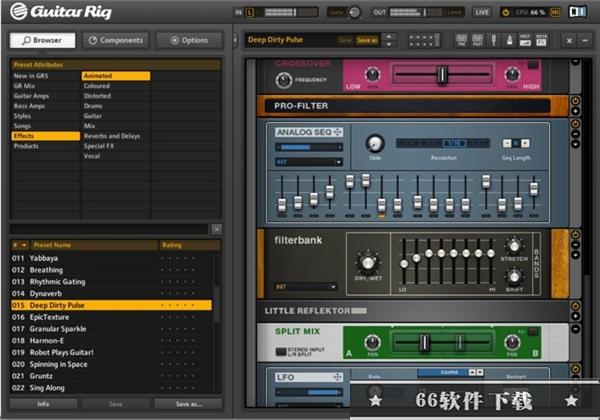Adjust the filterbank LO band slider
The image size is (600, 420).
404,263
